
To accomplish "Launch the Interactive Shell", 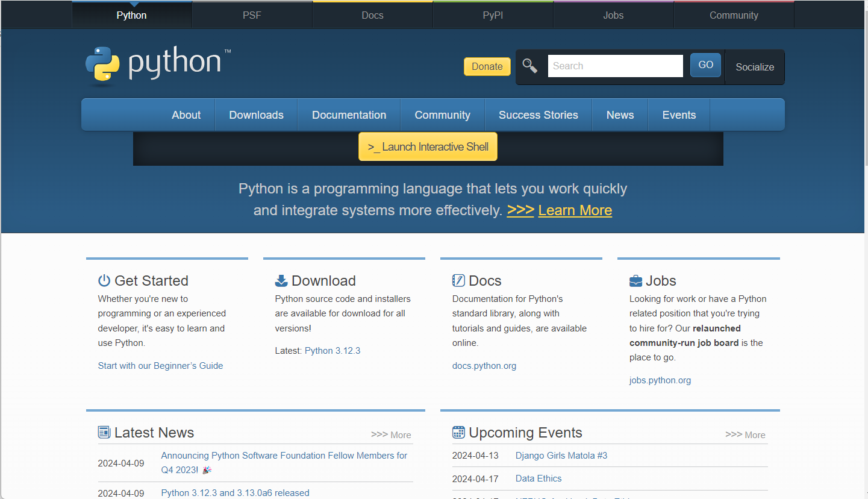I will tap(428, 146).
